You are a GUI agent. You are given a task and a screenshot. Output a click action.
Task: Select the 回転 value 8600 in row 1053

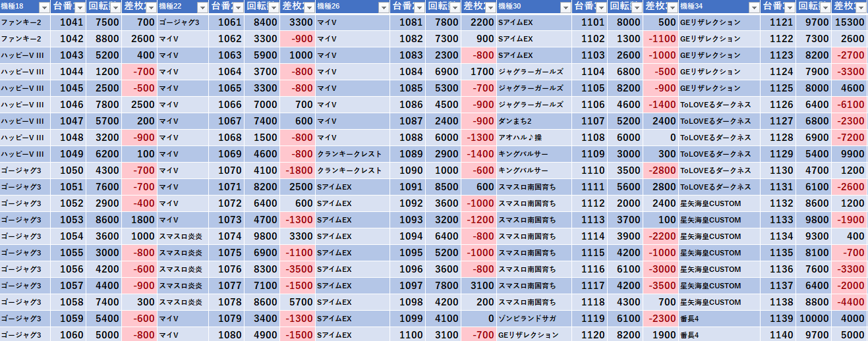104,220
